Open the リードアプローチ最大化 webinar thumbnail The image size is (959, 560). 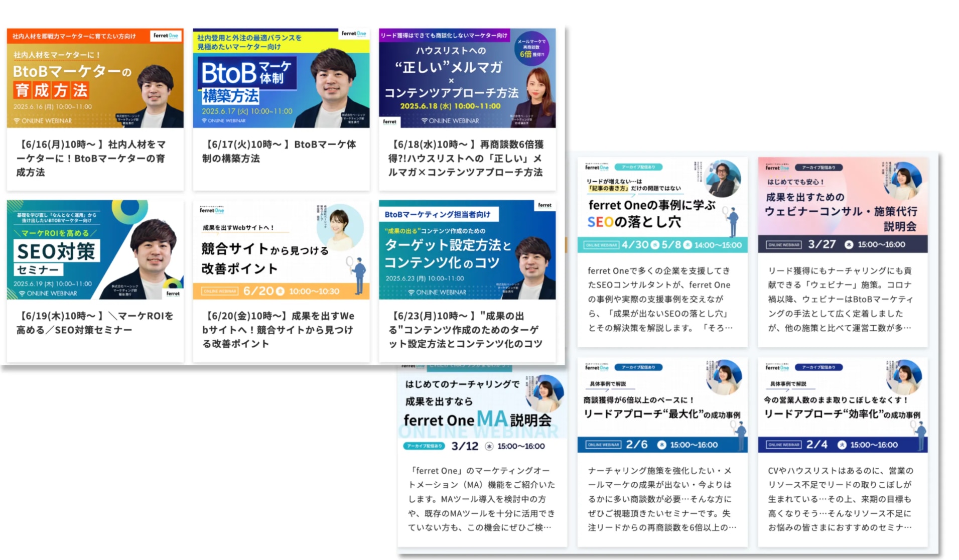point(662,405)
